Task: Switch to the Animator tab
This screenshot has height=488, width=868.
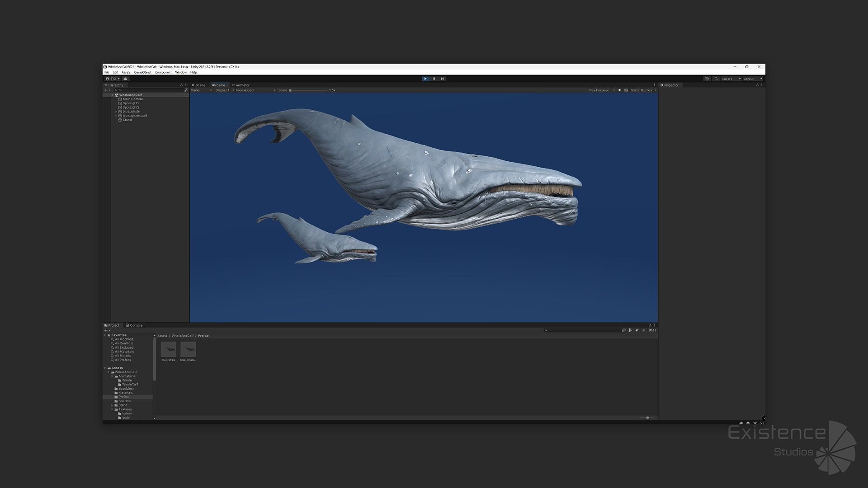Action: click(241, 85)
